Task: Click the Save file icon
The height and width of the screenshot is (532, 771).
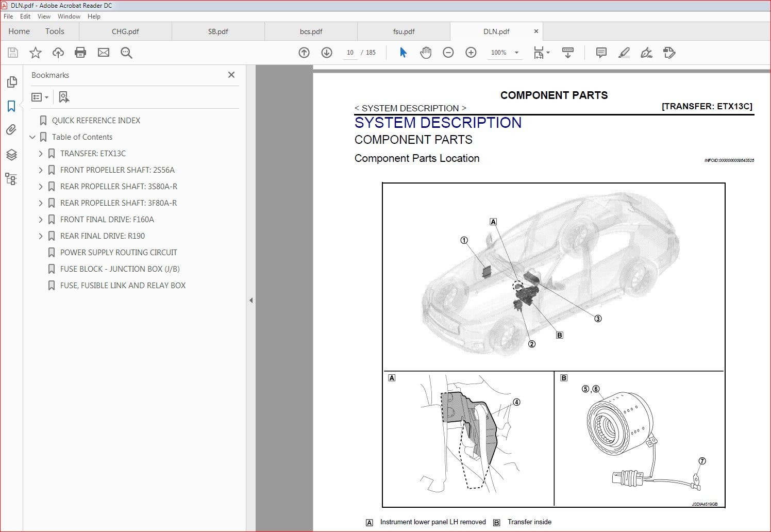Action: point(13,53)
